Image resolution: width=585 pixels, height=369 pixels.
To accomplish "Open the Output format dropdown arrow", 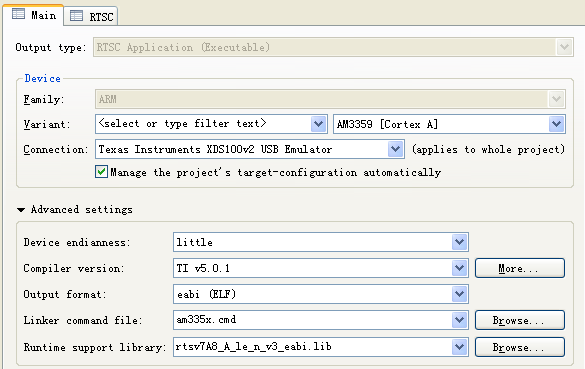I will coord(459,294).
